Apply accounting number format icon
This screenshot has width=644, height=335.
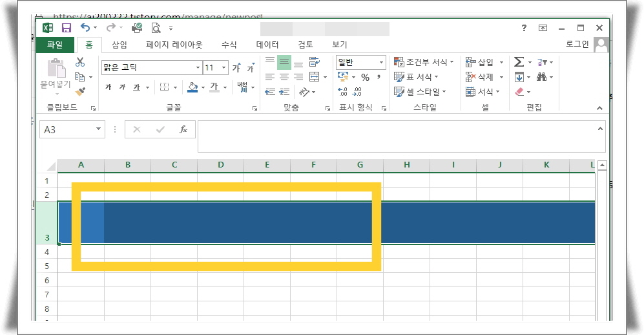click(343, 77)
